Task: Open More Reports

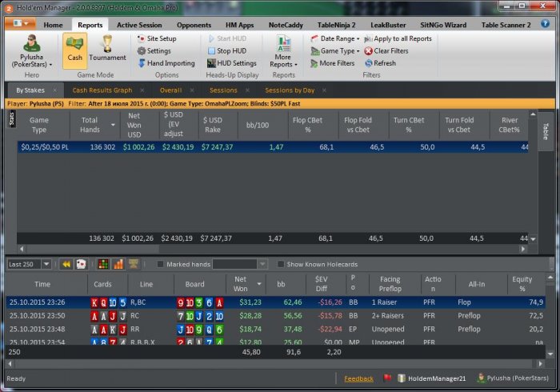Action: (x=283, y=51)
